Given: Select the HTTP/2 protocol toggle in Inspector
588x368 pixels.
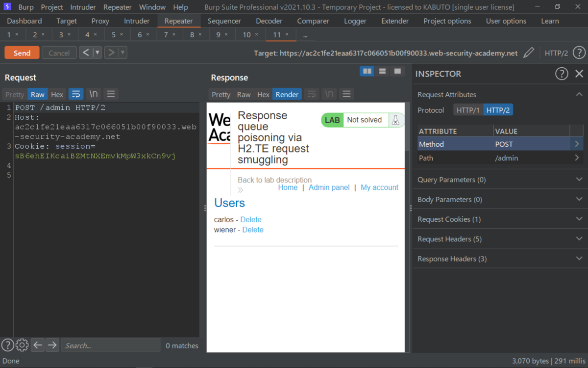Looking at the screenshot, I should point(498,110).
